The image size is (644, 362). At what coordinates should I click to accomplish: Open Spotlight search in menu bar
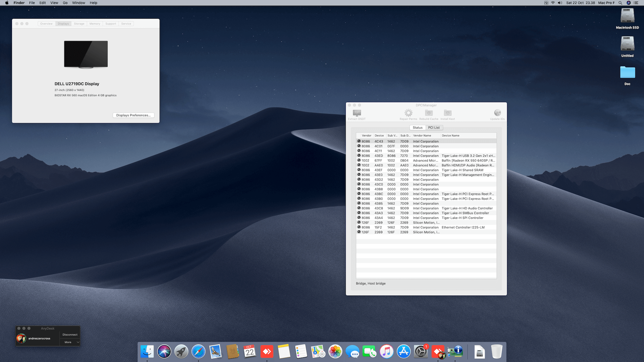click(620, 3)
